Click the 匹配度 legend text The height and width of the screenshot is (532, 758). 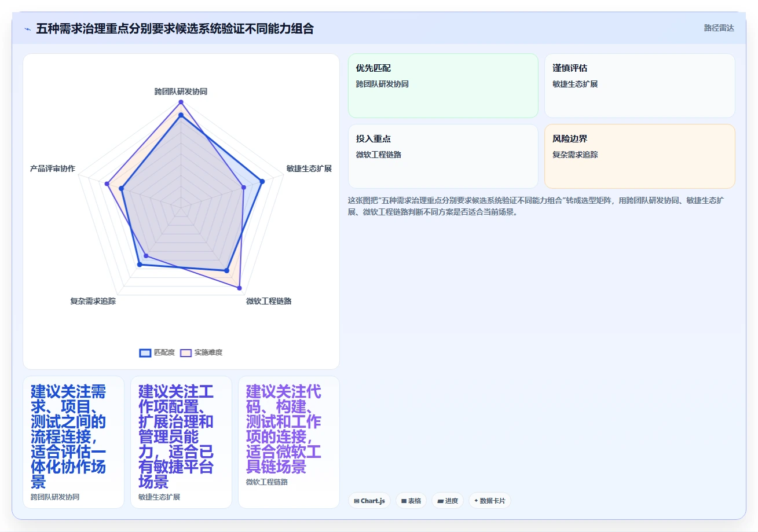tap(164, 353)
